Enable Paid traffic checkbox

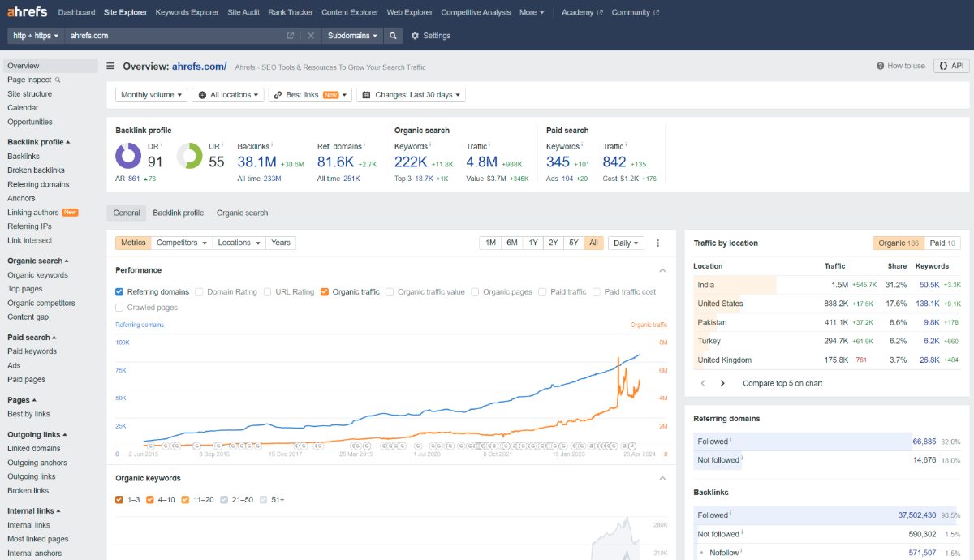543,291
